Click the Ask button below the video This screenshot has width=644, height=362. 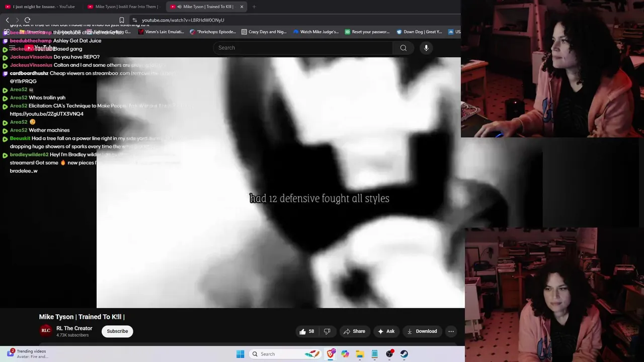coord(386,331)
